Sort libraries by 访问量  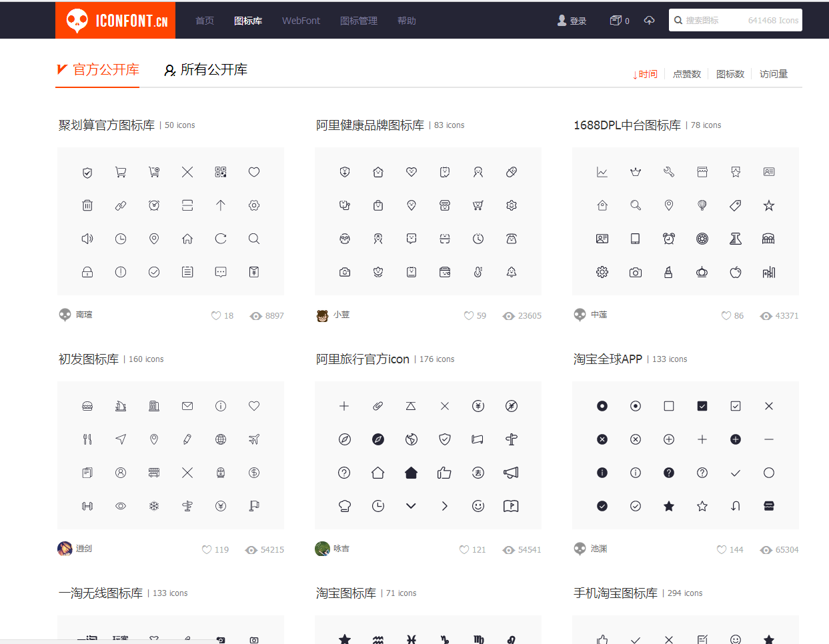point(774,74)
